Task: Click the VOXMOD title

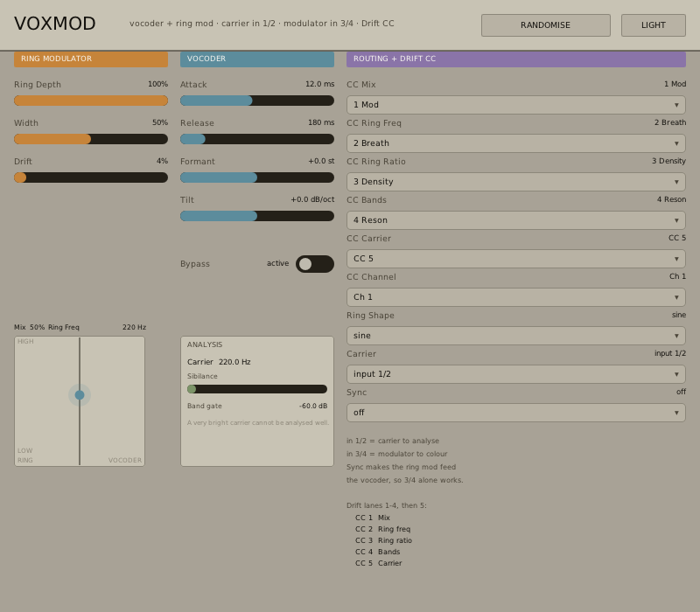Action: coord(54,24)
